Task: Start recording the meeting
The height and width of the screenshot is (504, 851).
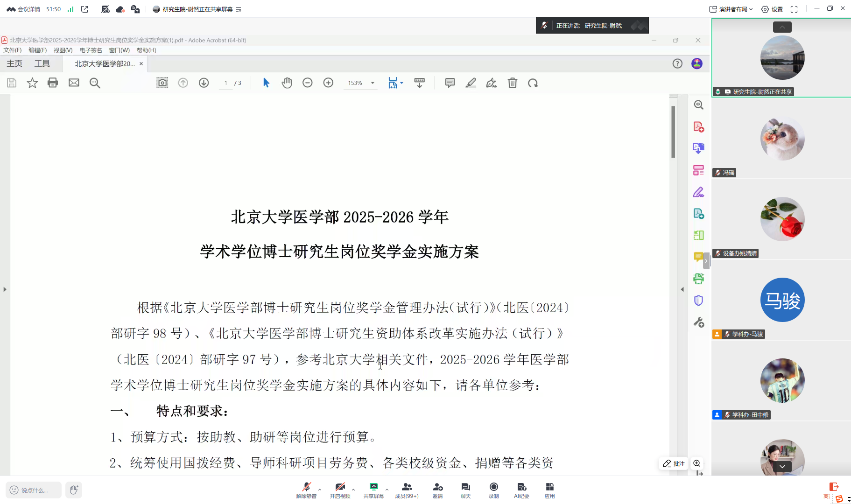Action: pyautogui.click(x=494, y=490)
